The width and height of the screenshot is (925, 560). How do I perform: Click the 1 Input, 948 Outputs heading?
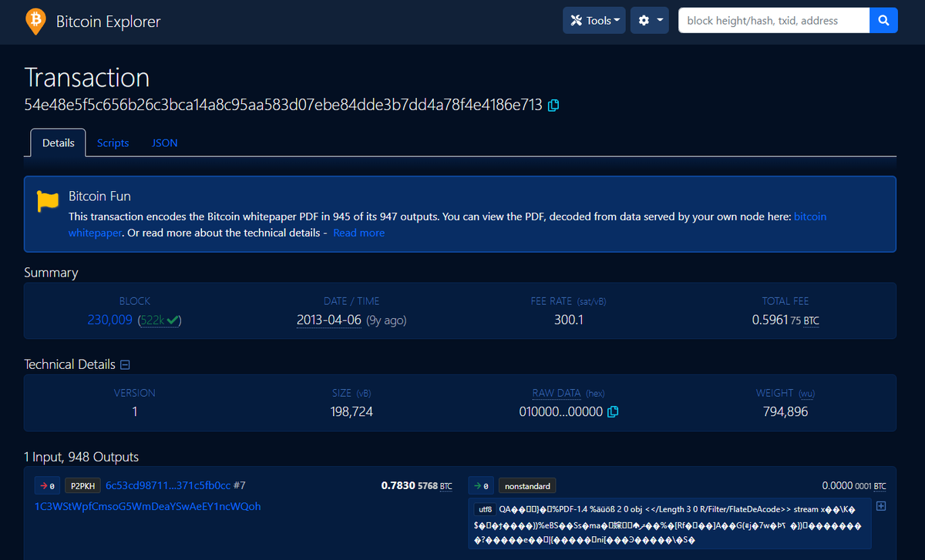(82, 457)
